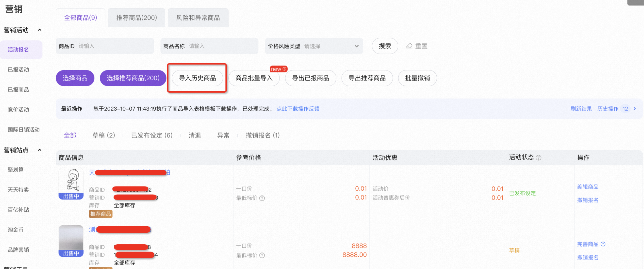Click the 推荐商品 tag on first product
The height and width of the screenshot is (269, 644).
point(100,214)
